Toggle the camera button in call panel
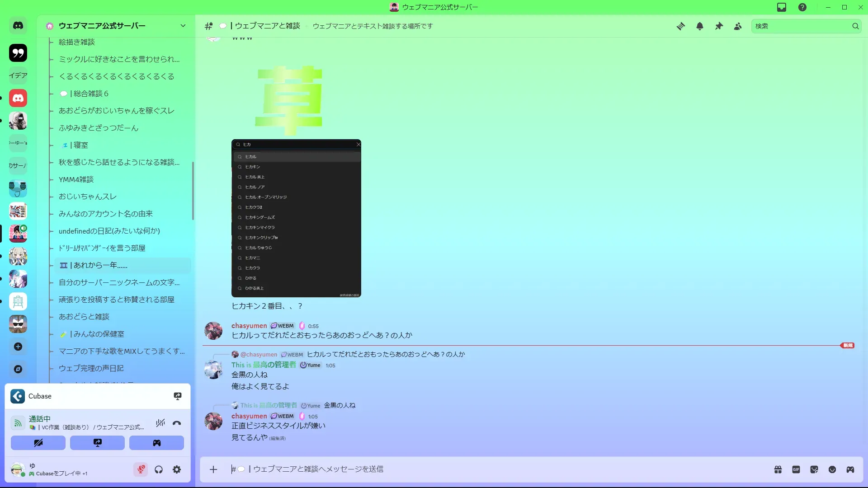The width and height of the screenshot is (868, 488). (x=38, y=443)
